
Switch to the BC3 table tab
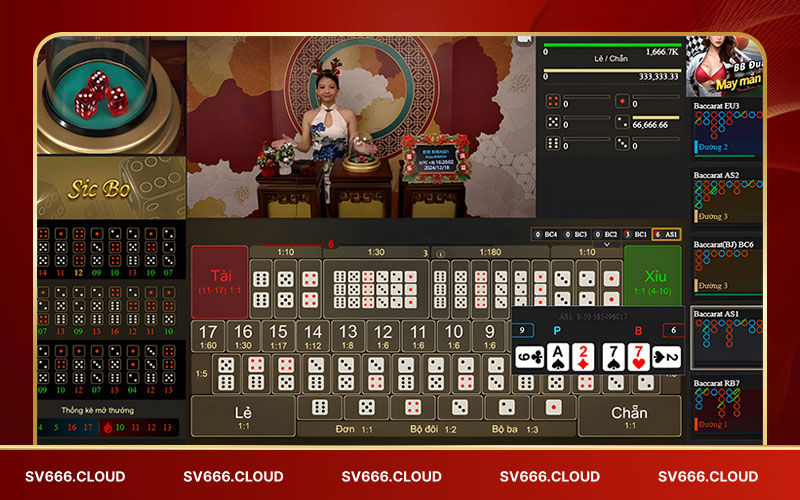click(x=576, y=234)
